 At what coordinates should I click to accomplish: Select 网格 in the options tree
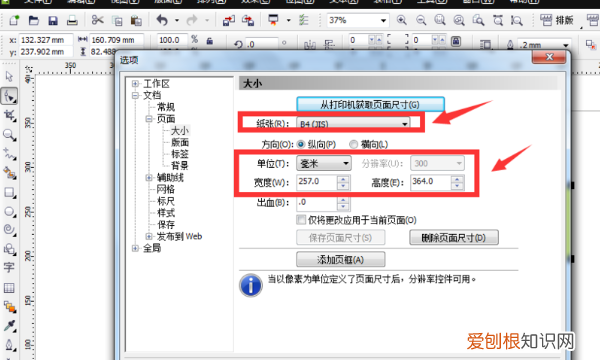(x=166, y=189)
